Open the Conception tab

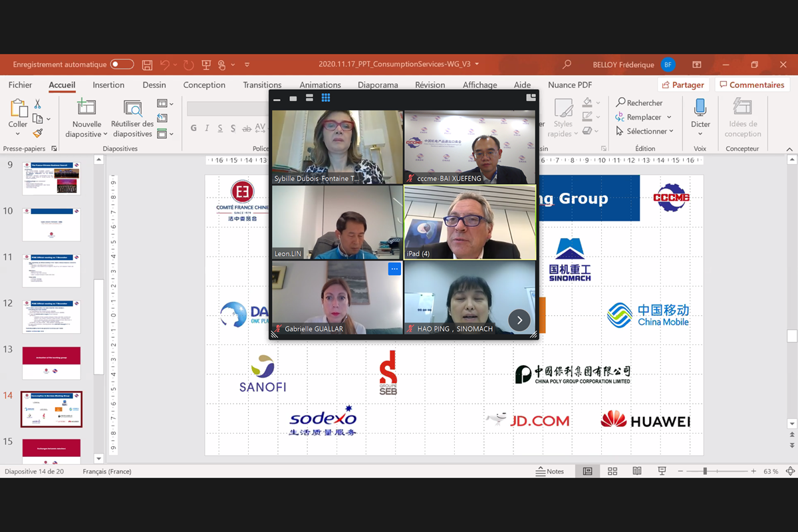(x=204, y=85)
